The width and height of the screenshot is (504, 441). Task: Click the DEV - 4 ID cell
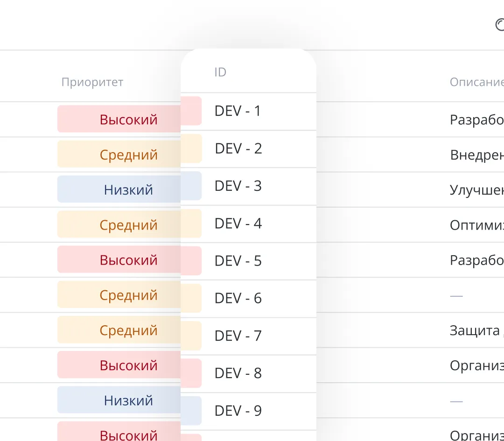pyautogui.click(x=238, y=224)
